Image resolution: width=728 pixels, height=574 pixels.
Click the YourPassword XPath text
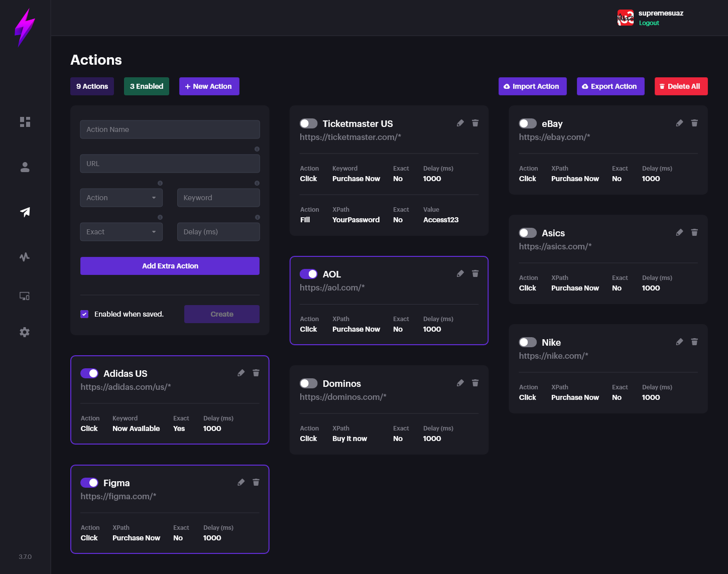pos(356,220)
